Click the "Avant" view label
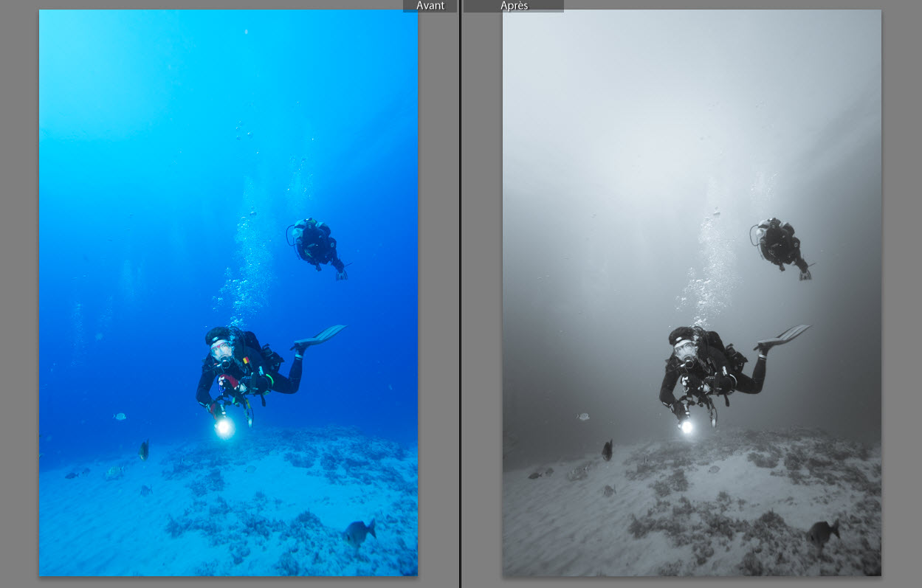This screenshot has width=922, height=588. 430,6
